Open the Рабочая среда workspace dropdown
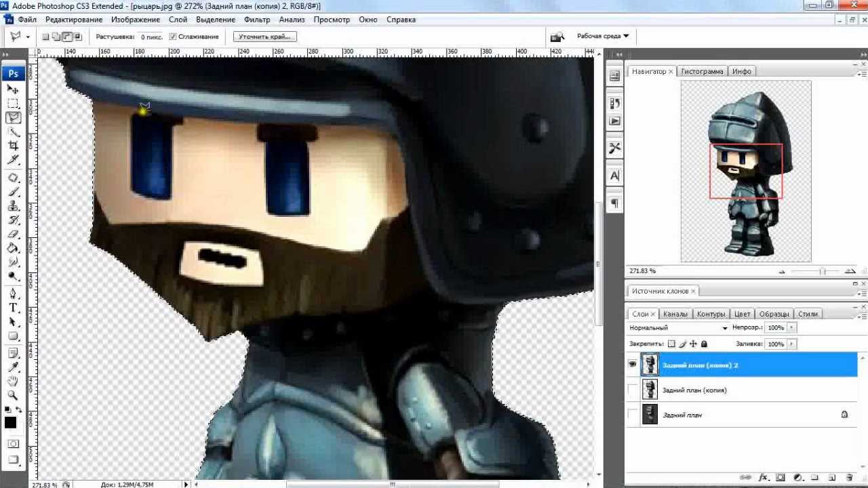The width and height of the screenshot is (868, 488). click(x=603, y=36)
